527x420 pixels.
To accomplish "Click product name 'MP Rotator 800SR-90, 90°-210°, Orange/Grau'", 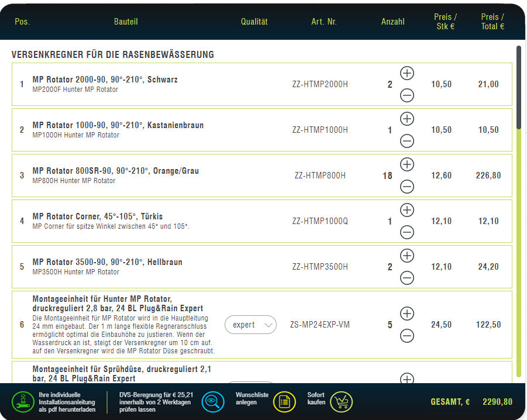I will point(116,171).
